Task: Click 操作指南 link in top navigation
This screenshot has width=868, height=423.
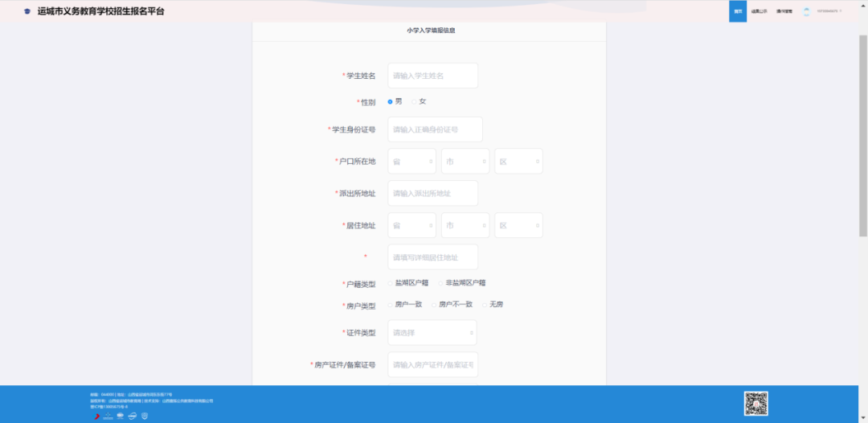Action: [784, 11]
